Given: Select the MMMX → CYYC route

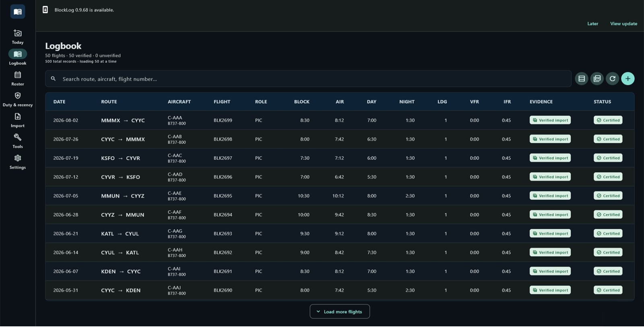Looking at the screenshot, I should [x=123, y=120].
